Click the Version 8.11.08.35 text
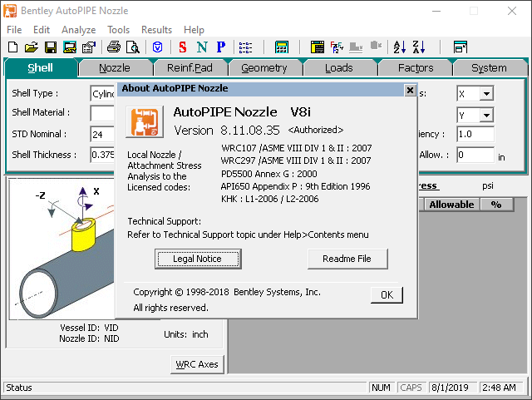Image resolution: width=532 pixels, height=400 pixels. point(227,131)
